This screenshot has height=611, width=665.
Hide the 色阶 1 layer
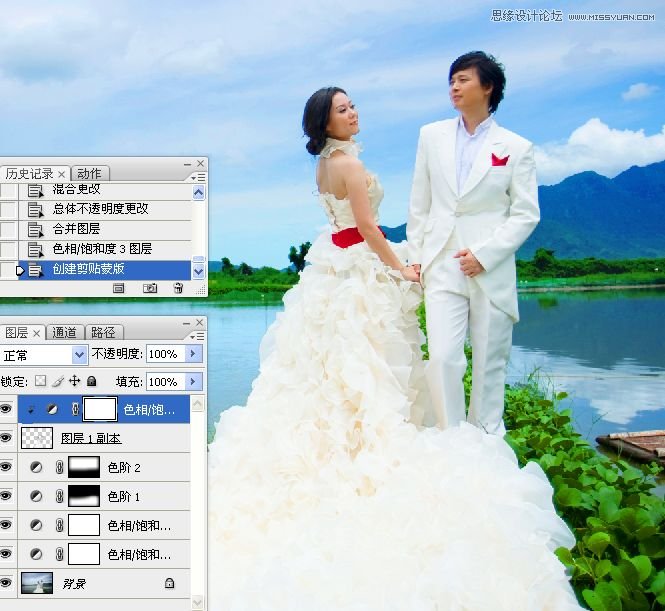tap(6, 496)
